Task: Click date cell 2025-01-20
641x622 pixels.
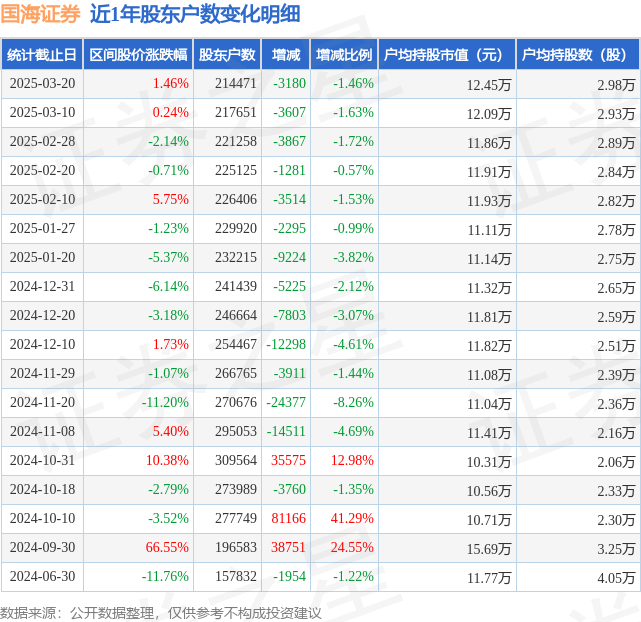Action: point(43,257)
